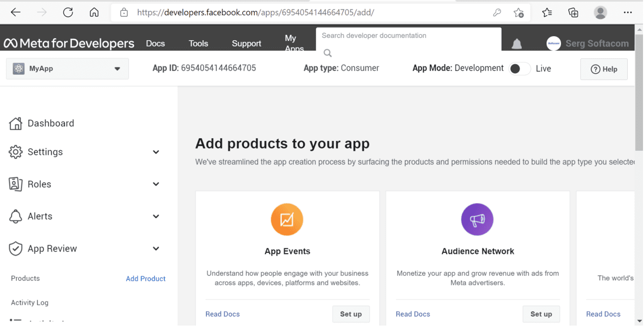
Task: Open saved passwords key icon
Action: tap(497, 13)
